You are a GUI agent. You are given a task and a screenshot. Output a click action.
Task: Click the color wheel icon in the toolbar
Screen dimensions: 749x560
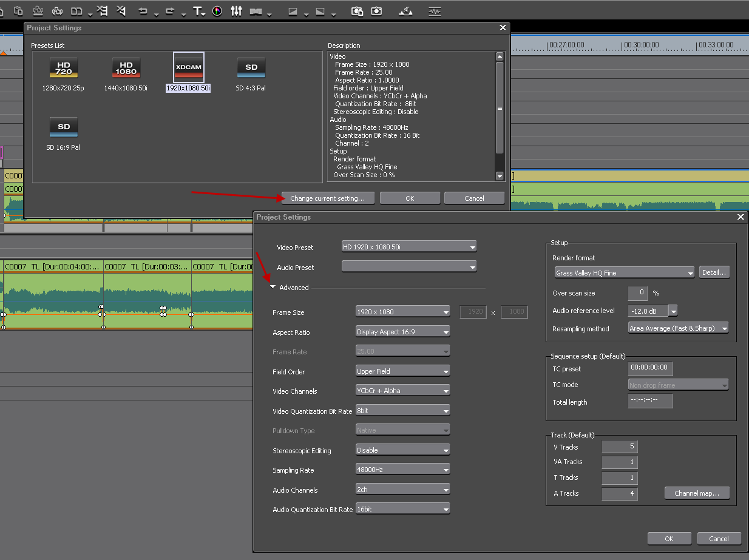[217, 11]
